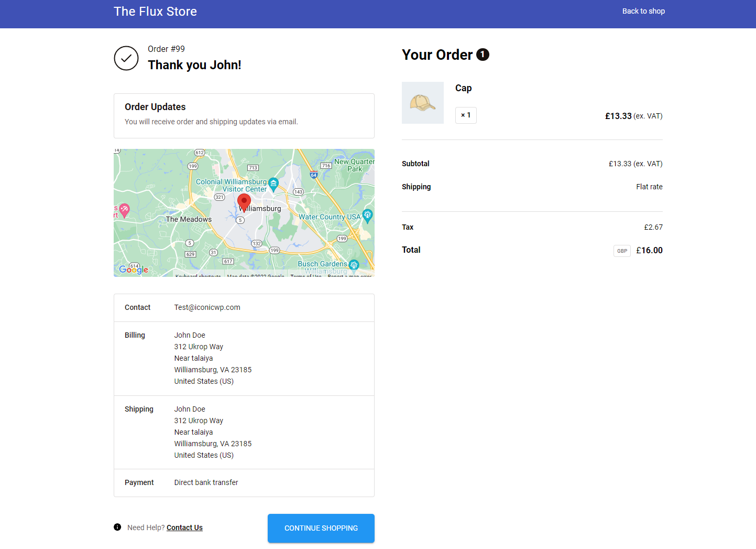Image resolution: width=756 pixels, height=549 pixels.
Task: Click the Water Country USA map marker
Action: coord(367,215)
